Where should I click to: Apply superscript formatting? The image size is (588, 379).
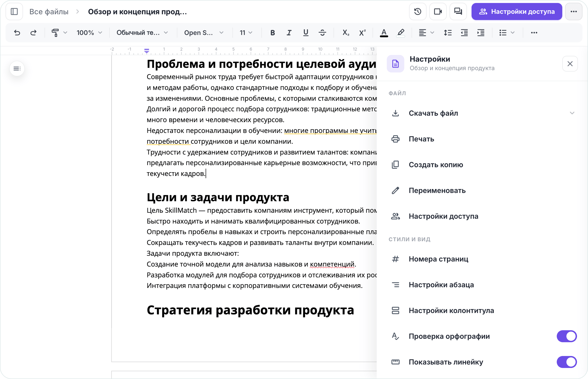[362, 32]
